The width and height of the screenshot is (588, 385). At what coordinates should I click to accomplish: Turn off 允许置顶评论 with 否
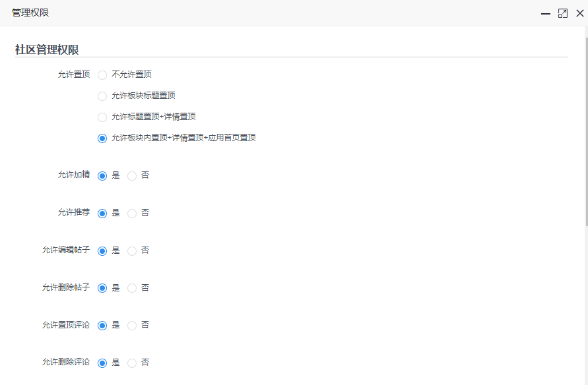[x=132, y=326]
